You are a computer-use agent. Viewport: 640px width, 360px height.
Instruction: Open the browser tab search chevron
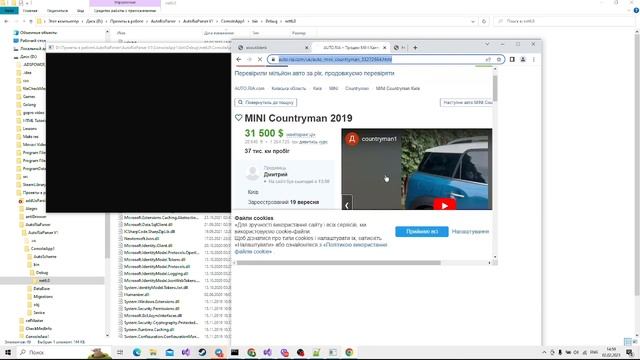(x=487, y=44)
